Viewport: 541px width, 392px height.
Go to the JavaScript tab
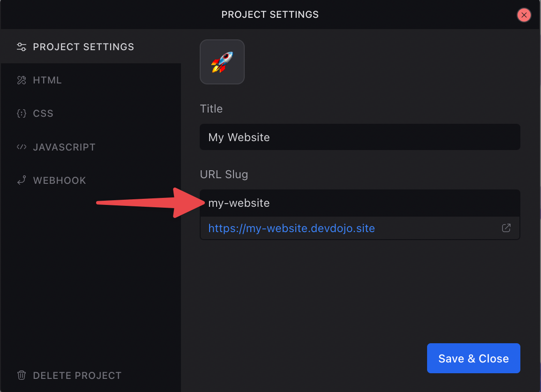click(64, 147)
